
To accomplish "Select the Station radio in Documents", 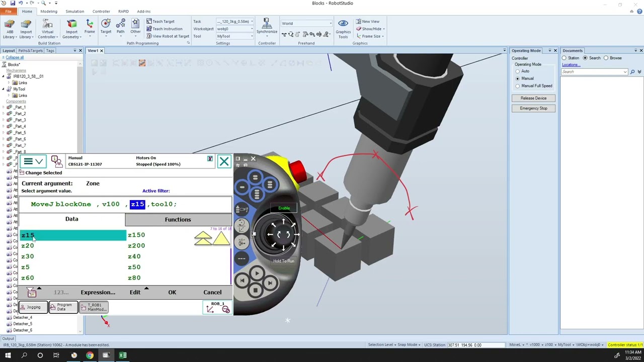I will (x=564, y=58).
